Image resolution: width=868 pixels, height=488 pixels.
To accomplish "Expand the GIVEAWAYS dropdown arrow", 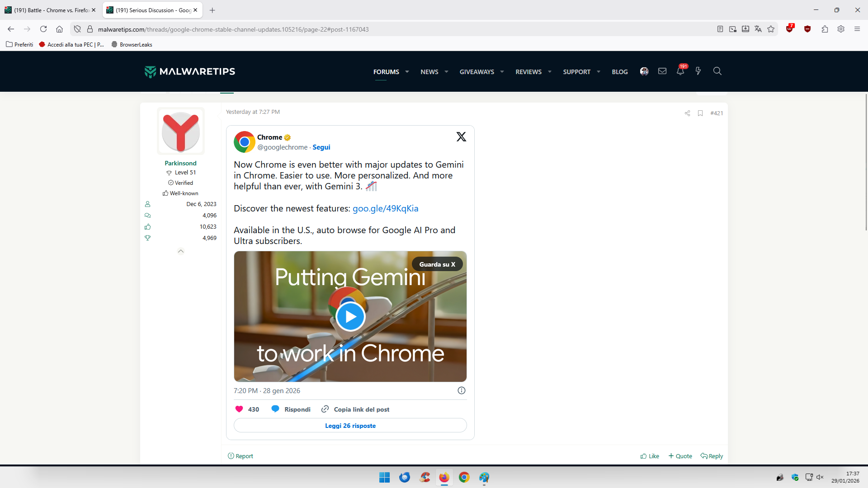I will pos(502,72).
